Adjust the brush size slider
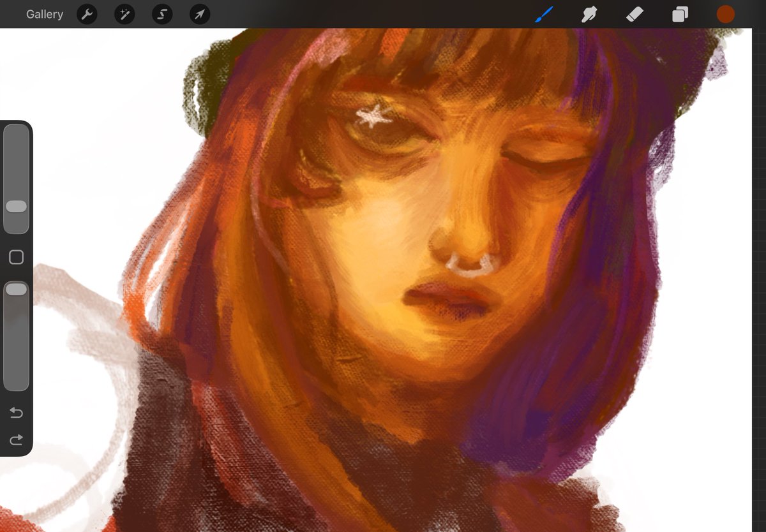Viewport: 766px width, 532px height. pos(16,179)
